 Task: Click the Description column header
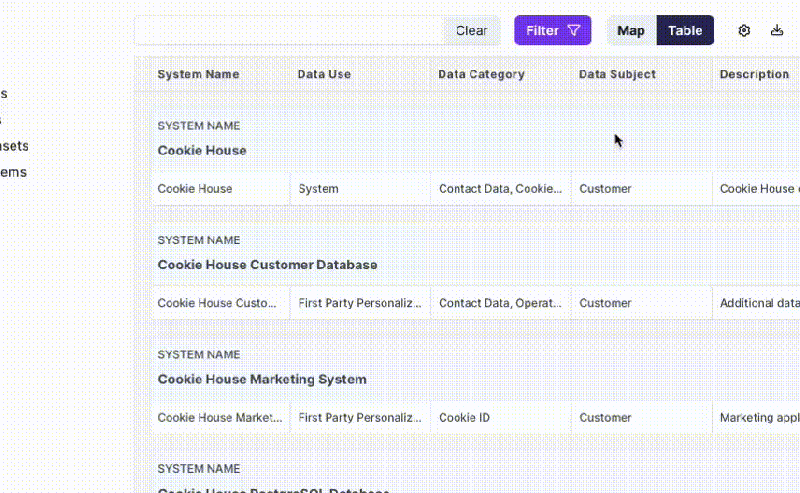pyautogui.click(x=754, y=74)
